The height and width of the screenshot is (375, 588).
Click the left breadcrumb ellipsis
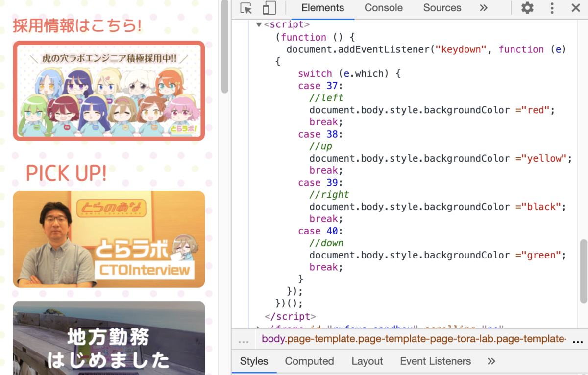(244, 341)
